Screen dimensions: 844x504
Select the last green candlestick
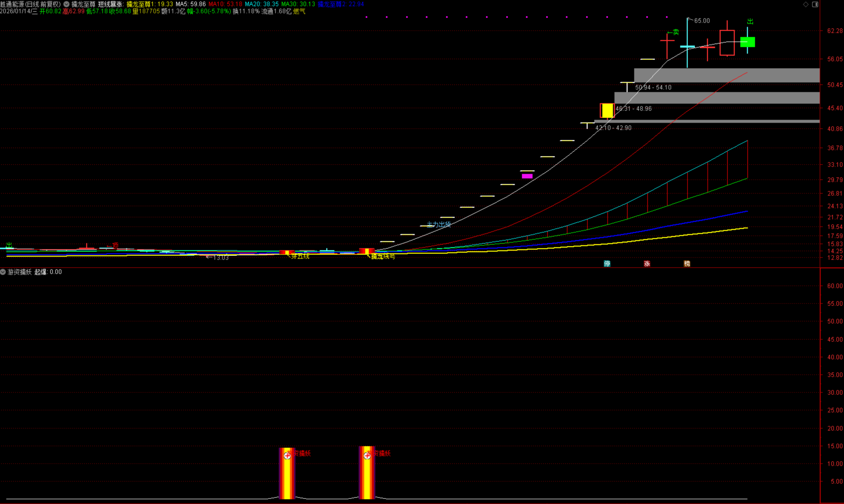pyautogui.click(x=747, y=42)
